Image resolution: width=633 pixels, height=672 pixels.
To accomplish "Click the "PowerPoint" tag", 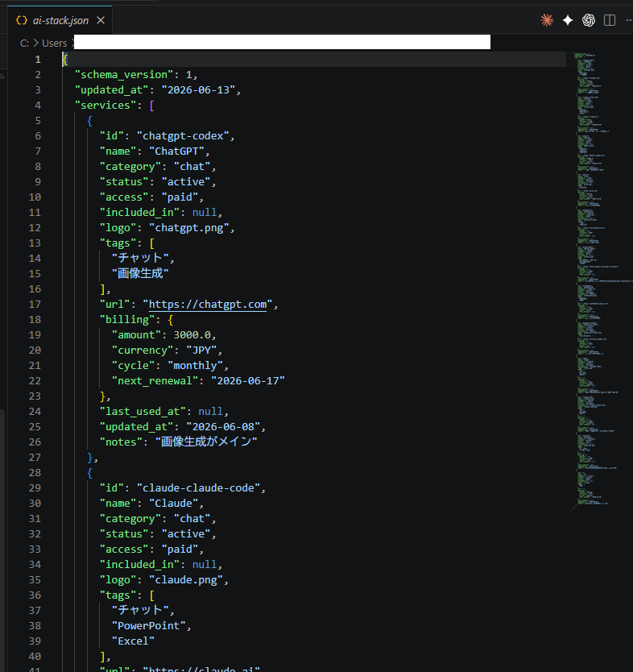I will pos(149,626).
